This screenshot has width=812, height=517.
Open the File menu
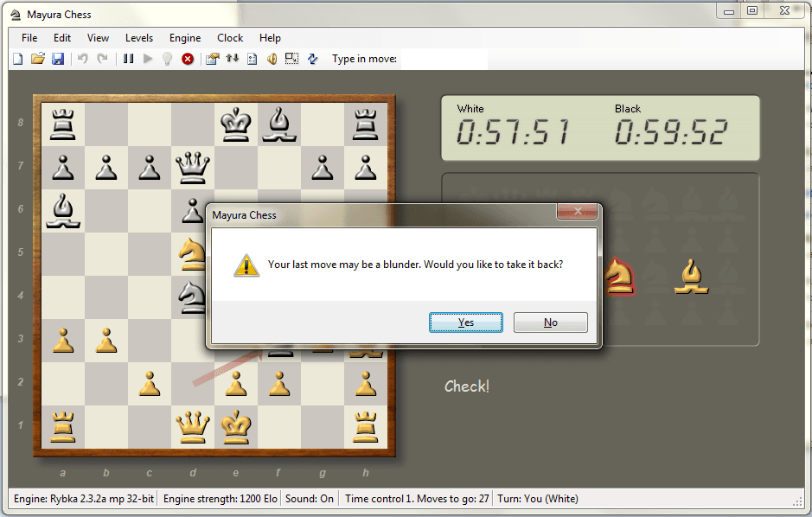tap(29, 38)
